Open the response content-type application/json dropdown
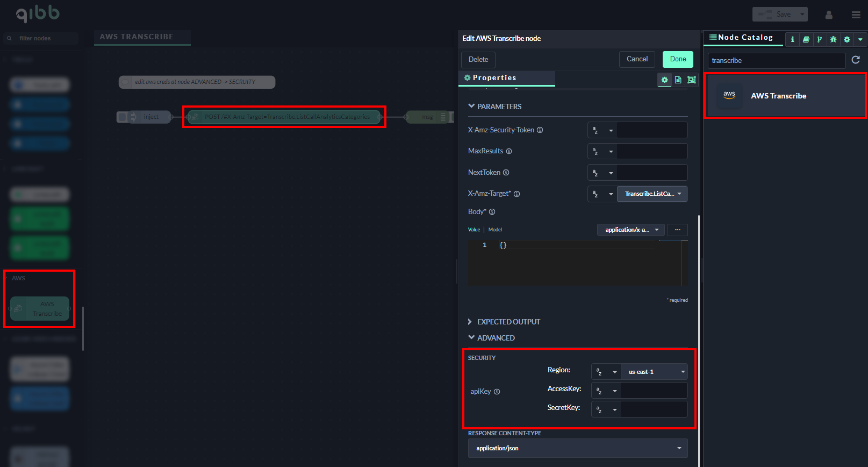Viewport: 868px width, 467px height. [577, 448]
